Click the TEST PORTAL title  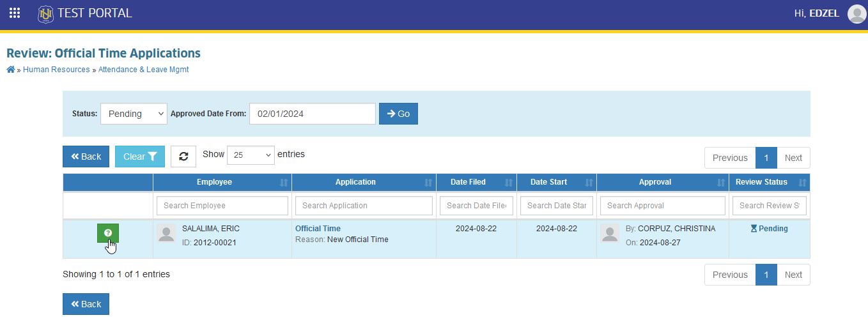coord(95,13)
